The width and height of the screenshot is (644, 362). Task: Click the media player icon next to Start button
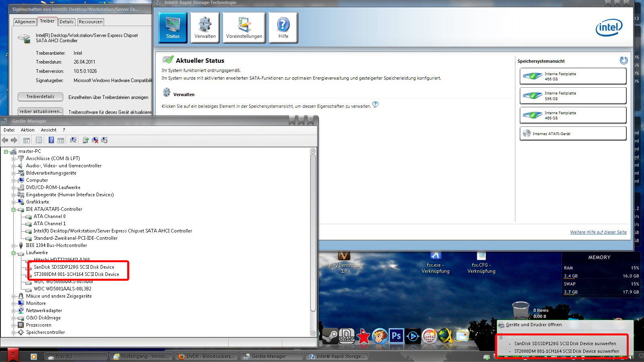(x=34, y=356)
